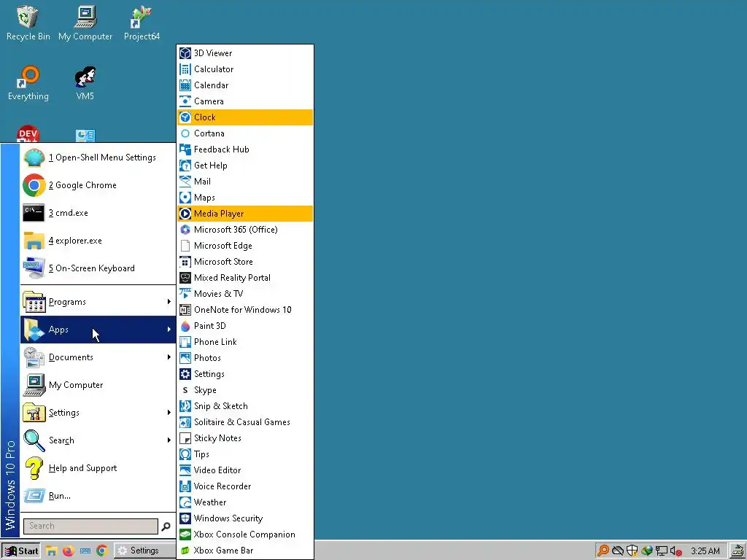
Task: Open the Recycle Bin desktop icon
Action: point(28,23)
